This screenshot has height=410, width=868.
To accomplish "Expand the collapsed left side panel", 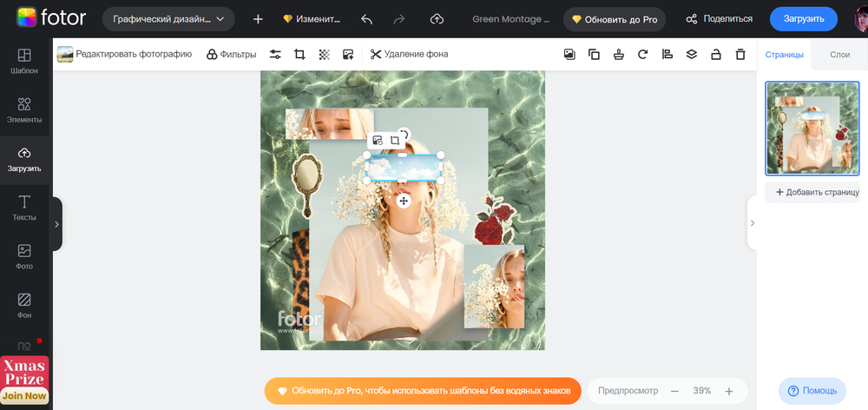I will (56, 223).
